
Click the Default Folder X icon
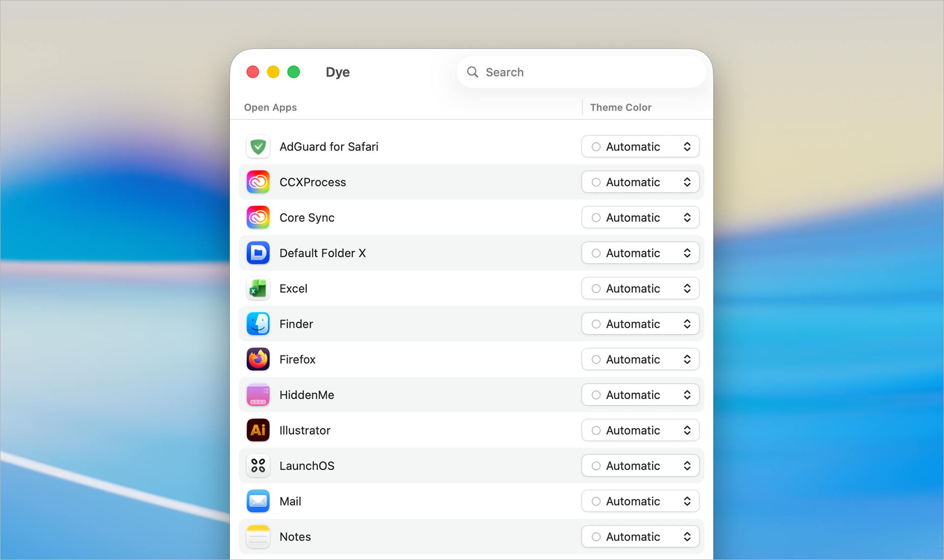[x=258, y=253]
